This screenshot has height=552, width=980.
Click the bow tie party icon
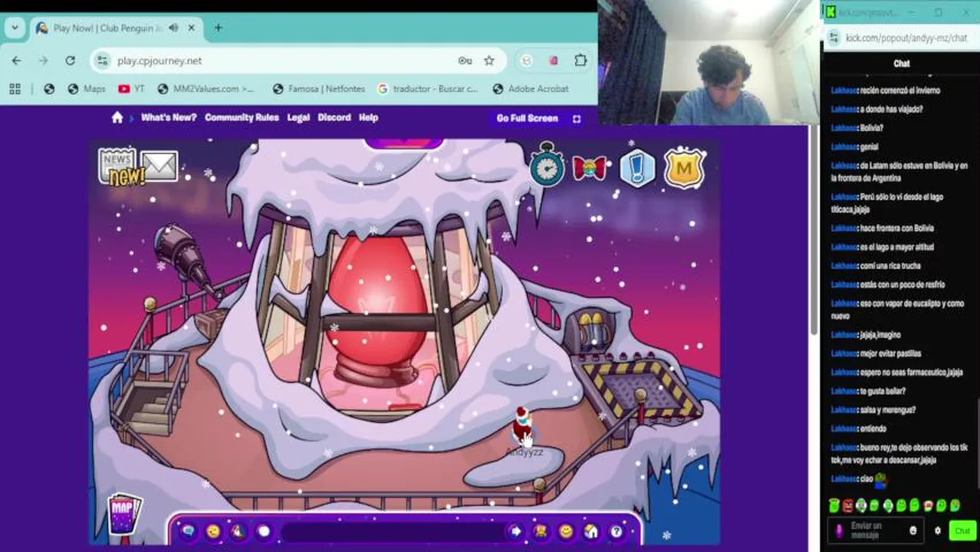click(589, 167)
